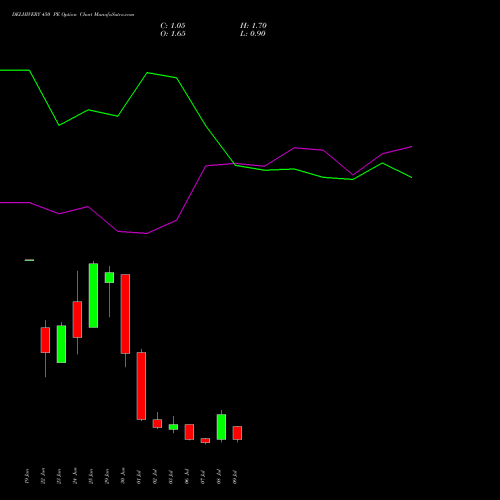Click the high value 'H: 1.70'
Viewport: 500px width, 500px height.
(x=253, y=26)
